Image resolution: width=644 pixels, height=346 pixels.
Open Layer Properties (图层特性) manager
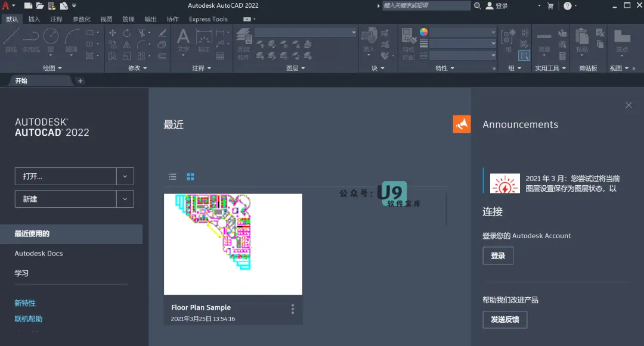point(244,44)
